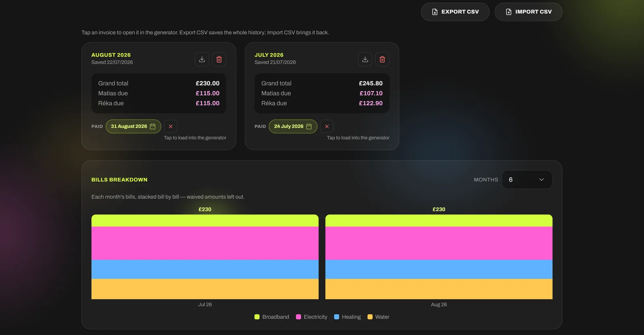Open the August 2026 invoice card title
Screen dimensions: 644x335
tap(111, 55)
